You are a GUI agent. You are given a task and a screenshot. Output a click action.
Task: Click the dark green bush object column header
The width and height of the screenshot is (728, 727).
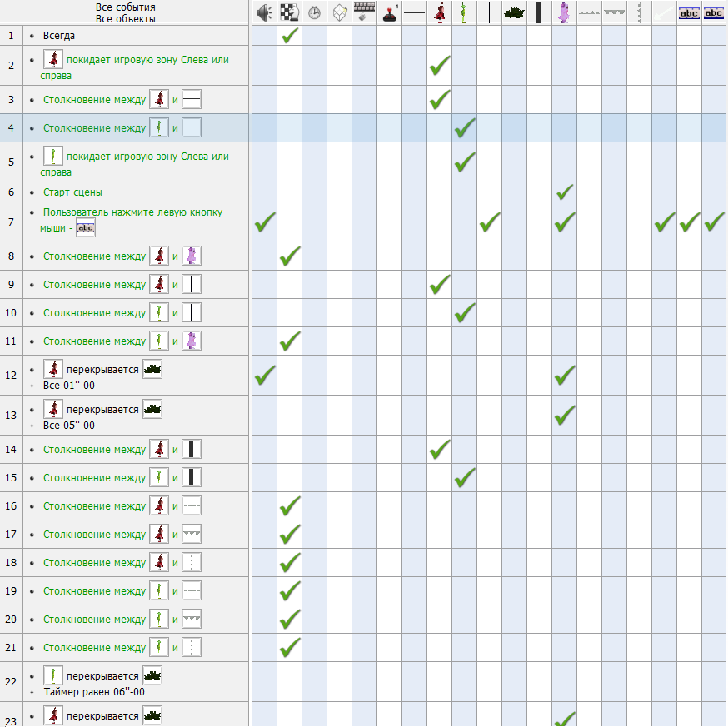pyautogui.click(x=514, y=12)
